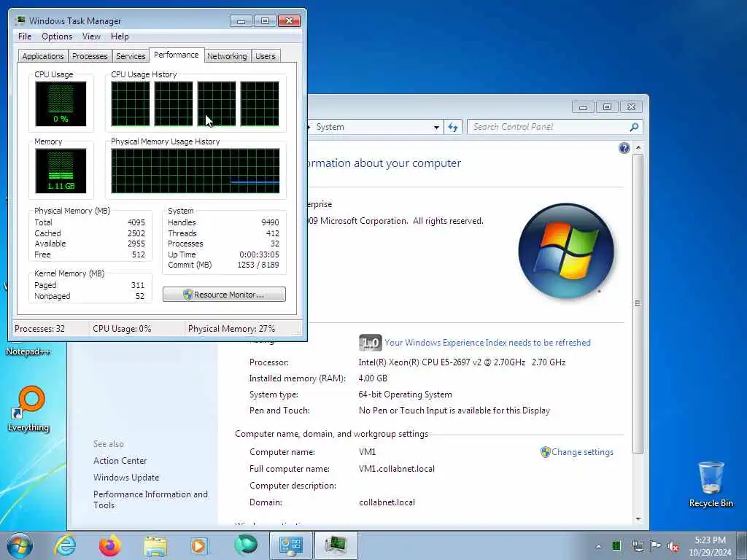The height and width of the screenshot is (560, 747).
Task: Open Windows Media Player taskbar icon
Action: click(x=199, y=545)
